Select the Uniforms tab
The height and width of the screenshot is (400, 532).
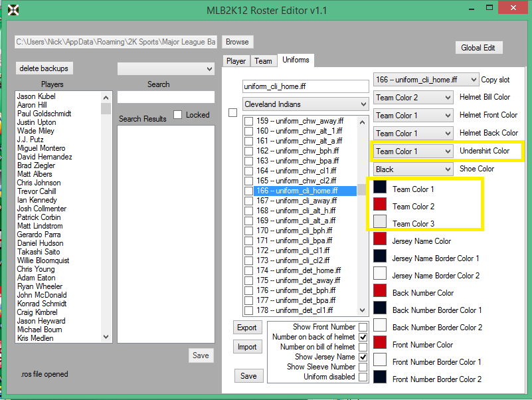coord(296,60)
